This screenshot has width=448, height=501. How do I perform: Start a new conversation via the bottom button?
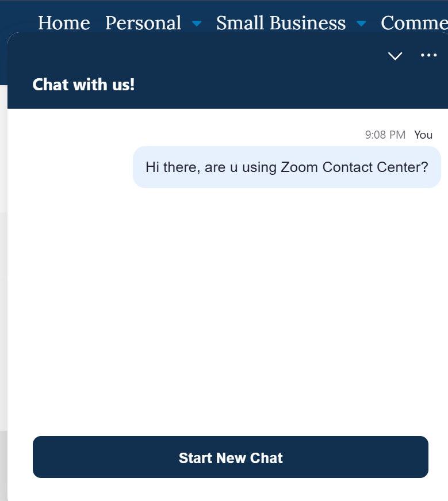pyautogui.click(x=230, y=458)
